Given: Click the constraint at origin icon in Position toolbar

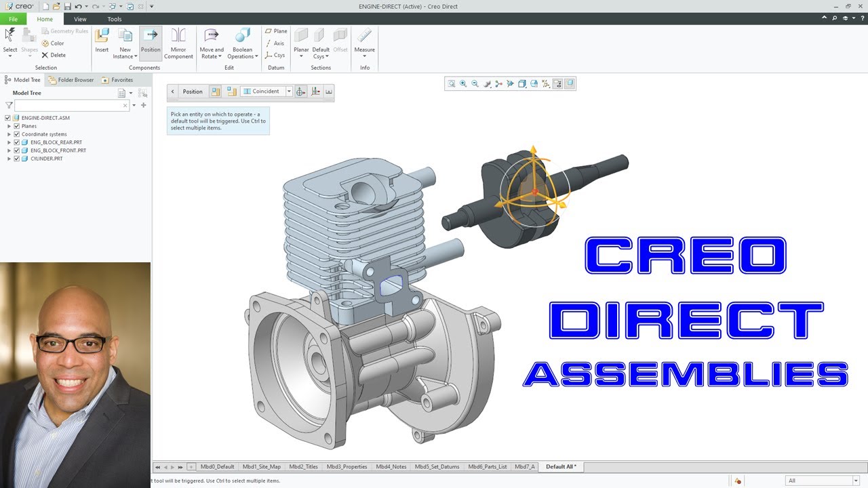Looking at the screenshot, I should pos(301,91).
